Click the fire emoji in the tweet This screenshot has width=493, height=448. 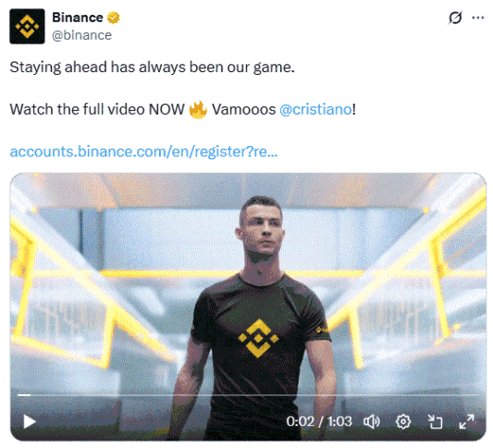point(198,110)
